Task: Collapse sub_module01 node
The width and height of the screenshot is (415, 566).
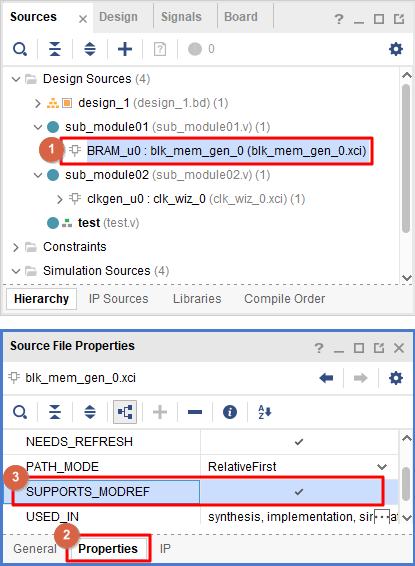Action: pos(38,127)
